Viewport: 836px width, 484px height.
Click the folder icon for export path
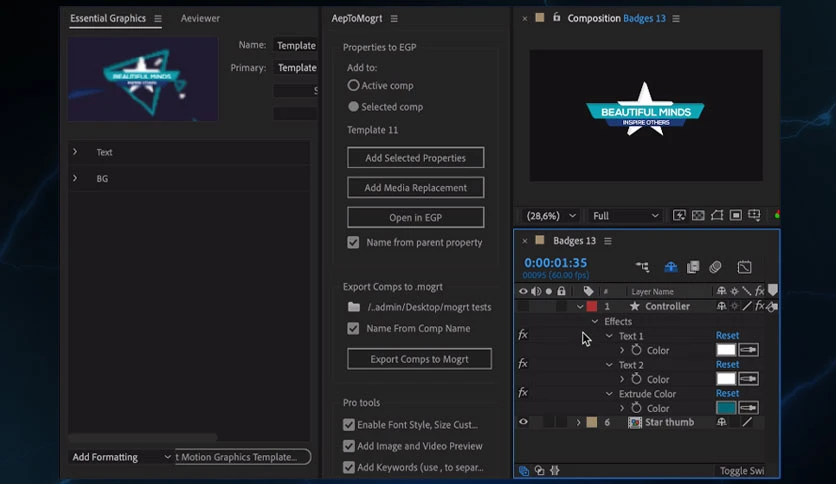click(x=354, y=307)
